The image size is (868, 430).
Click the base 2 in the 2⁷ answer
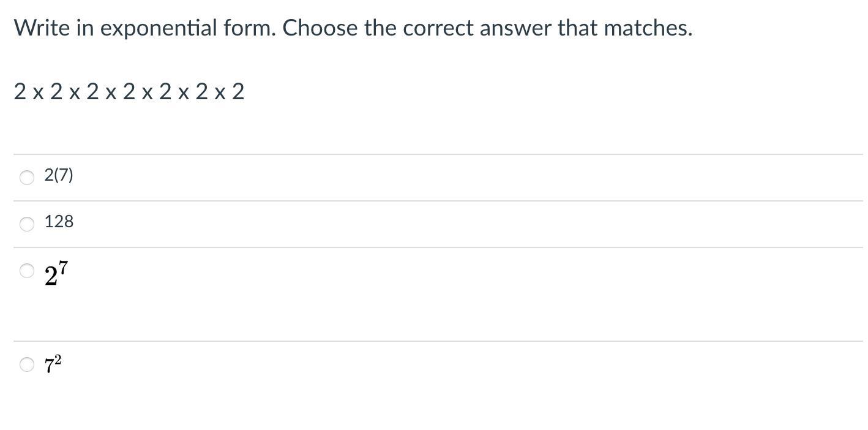tap(51, 277)
